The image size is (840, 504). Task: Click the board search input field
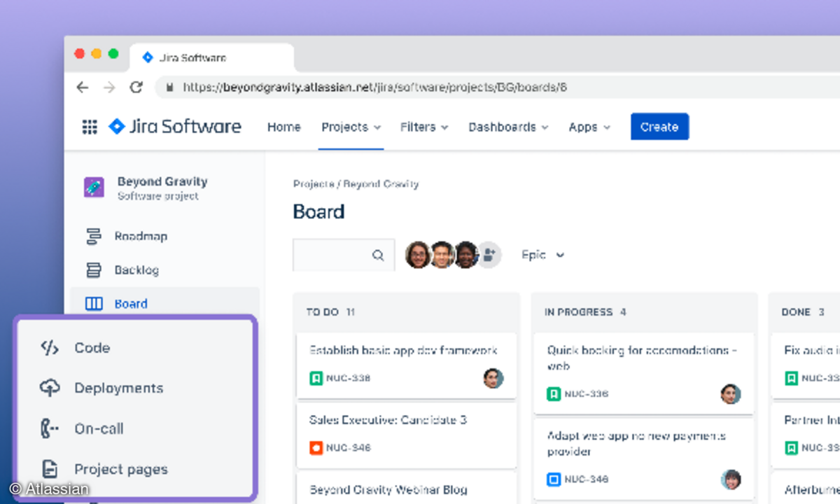pyautogui.click(x=343, y=255)
